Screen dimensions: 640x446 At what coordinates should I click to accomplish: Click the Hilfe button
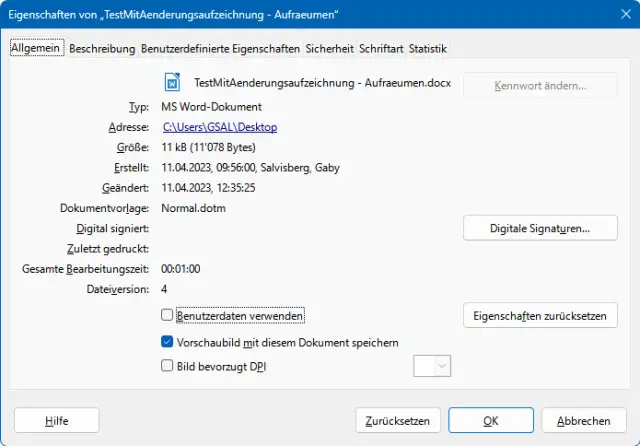pos(57,421)
